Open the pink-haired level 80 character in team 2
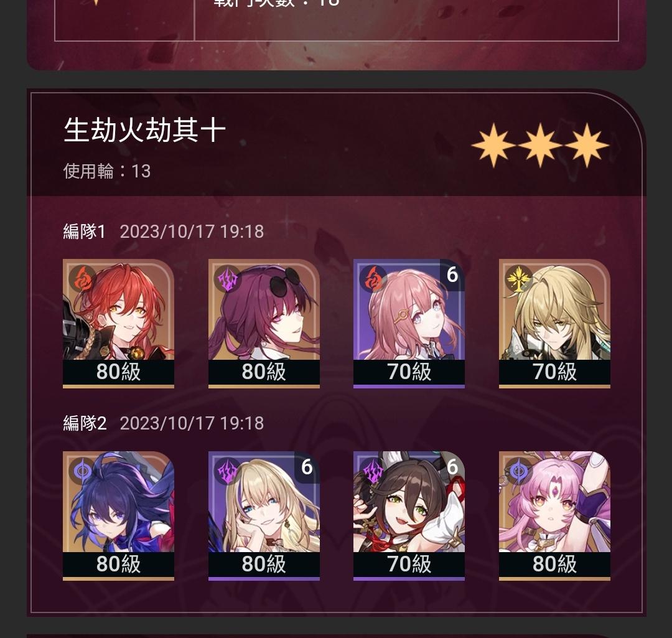672x638 pixels. tap(554, 516)
